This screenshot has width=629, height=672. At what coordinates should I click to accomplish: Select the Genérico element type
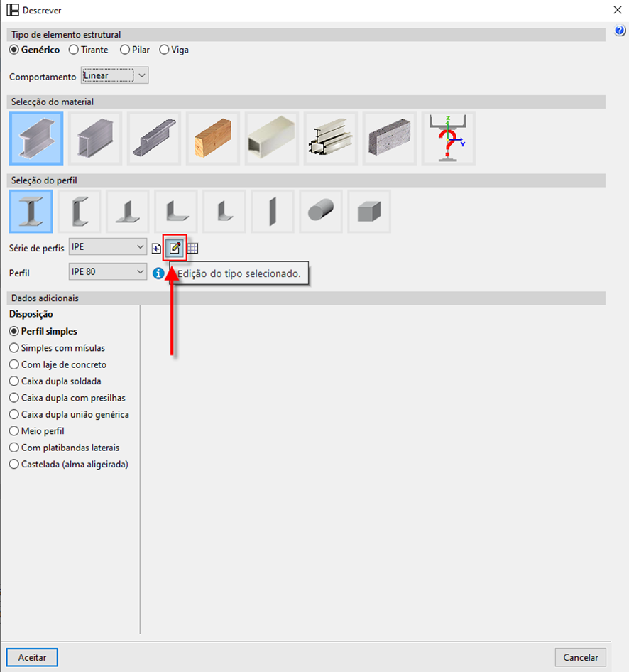tap(35, 50)
